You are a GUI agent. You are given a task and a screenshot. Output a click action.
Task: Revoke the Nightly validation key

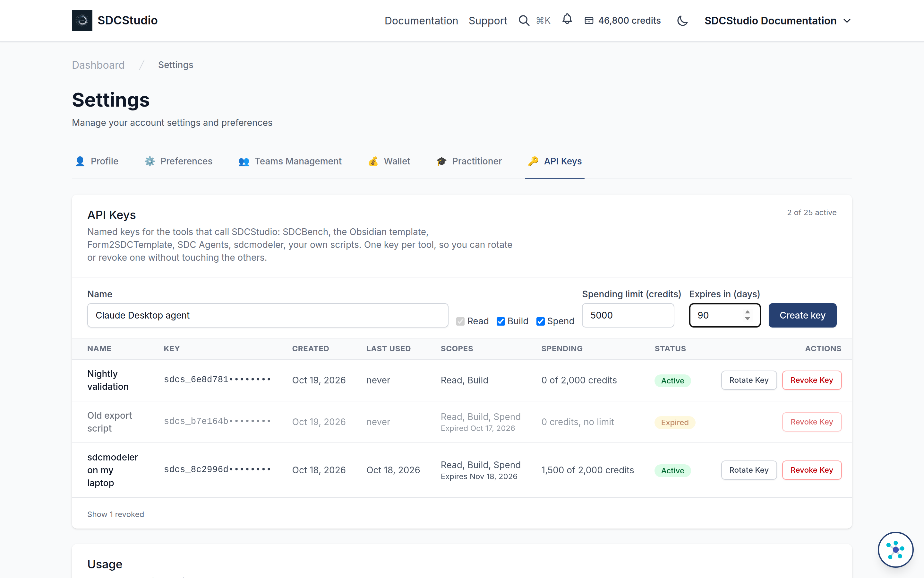coord(812,380)
